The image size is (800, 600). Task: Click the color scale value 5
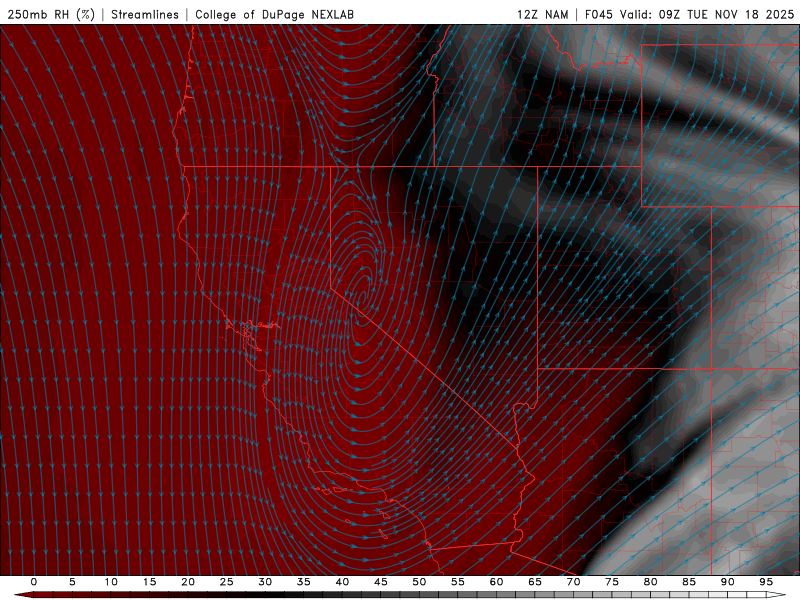point(72,582)
